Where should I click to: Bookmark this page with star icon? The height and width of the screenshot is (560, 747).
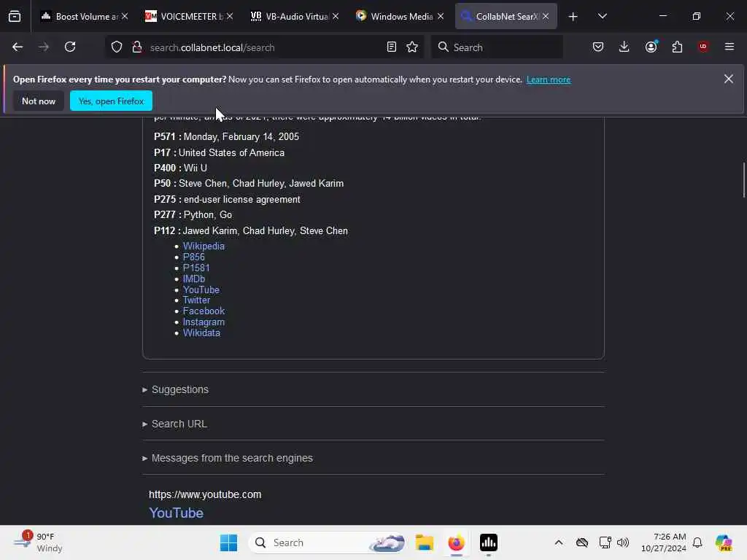point(412,47)
